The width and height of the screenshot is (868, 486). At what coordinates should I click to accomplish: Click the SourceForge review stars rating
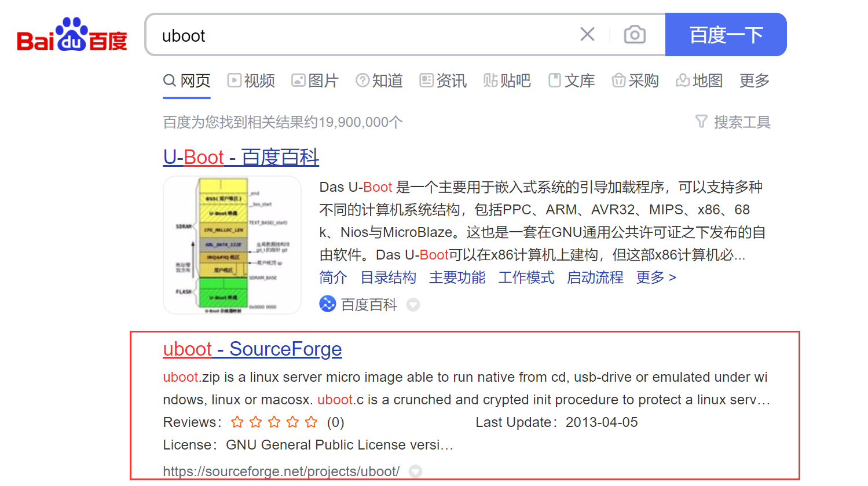(274, 422)
